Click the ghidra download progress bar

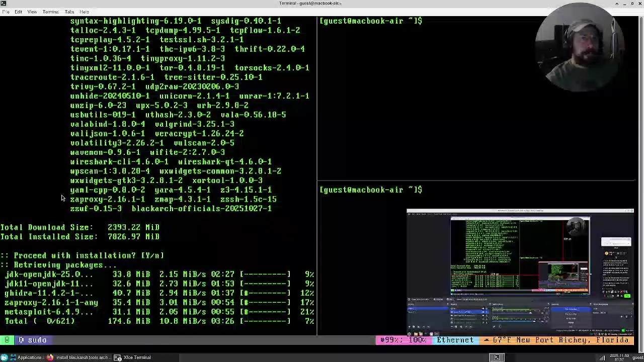pos(265,293)
